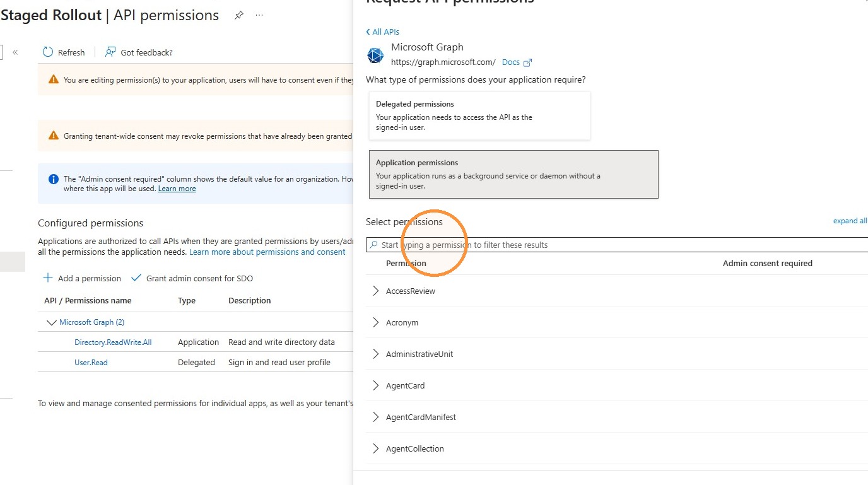Viewport: 868px width, 485px height.
Task: Click the plus icon for Add a permission
Action: click(x=48, y=278)
